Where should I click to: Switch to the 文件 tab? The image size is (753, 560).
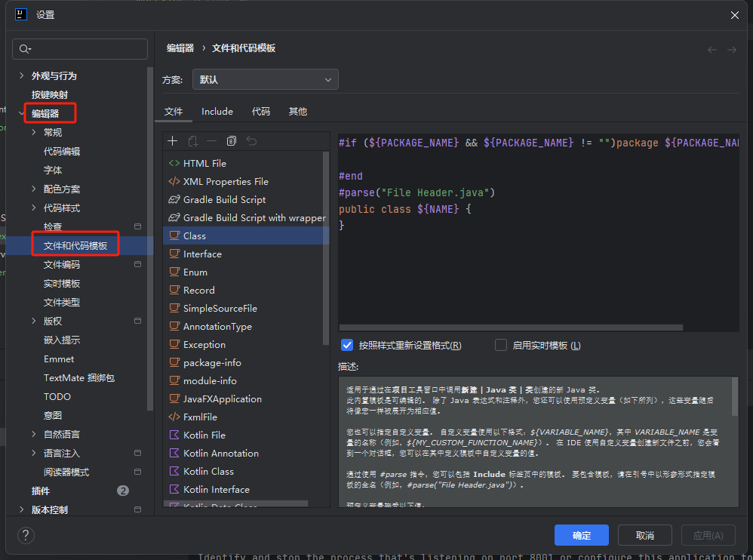(174, 112)
